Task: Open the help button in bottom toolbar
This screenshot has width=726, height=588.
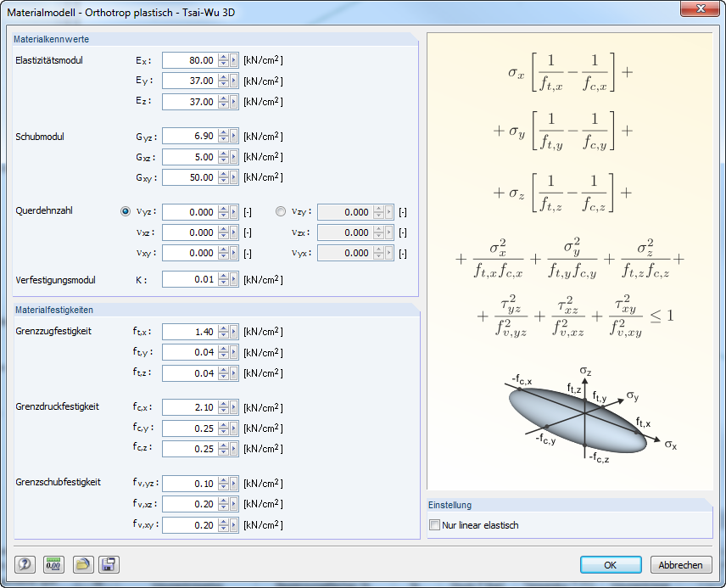Action: point(25,564)
